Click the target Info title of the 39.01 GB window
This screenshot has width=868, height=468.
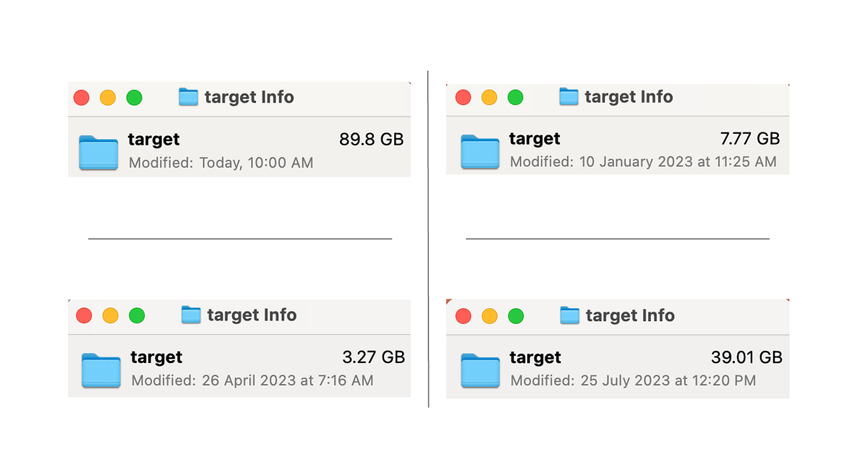629,315
